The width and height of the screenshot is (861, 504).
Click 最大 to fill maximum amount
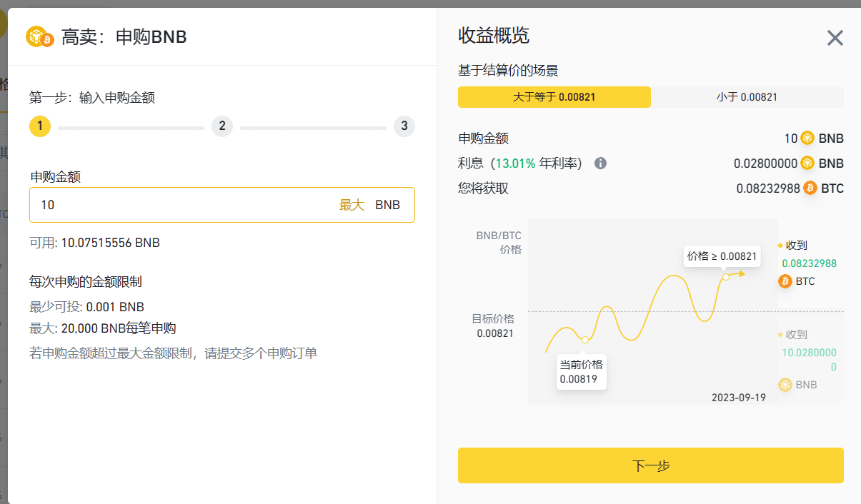(352, 205)
